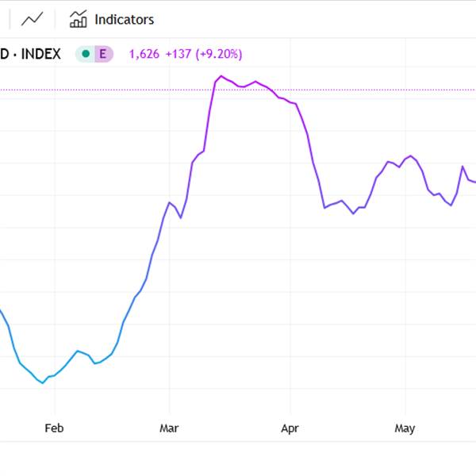
Task: Click the (+9.20%) percentage change
Action: coord(219,54)
